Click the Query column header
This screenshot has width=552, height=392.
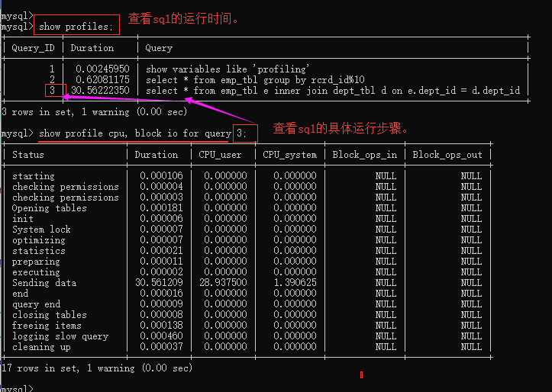159,48
